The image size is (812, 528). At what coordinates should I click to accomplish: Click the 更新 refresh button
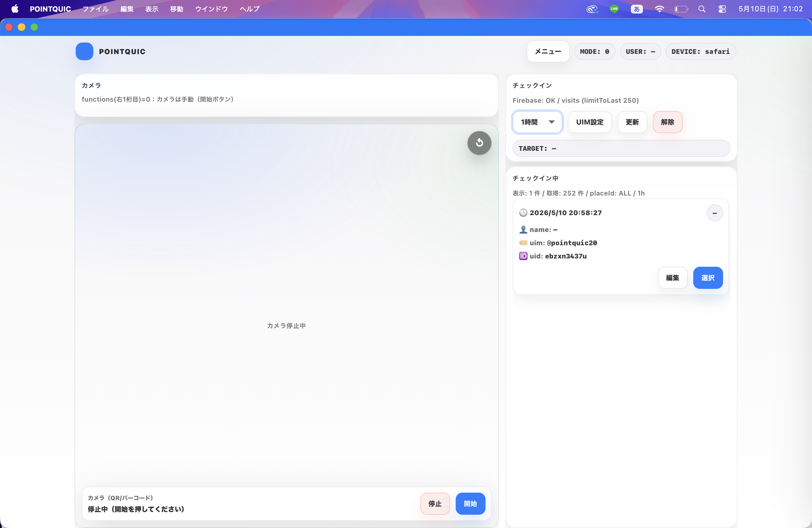[632, 122]
